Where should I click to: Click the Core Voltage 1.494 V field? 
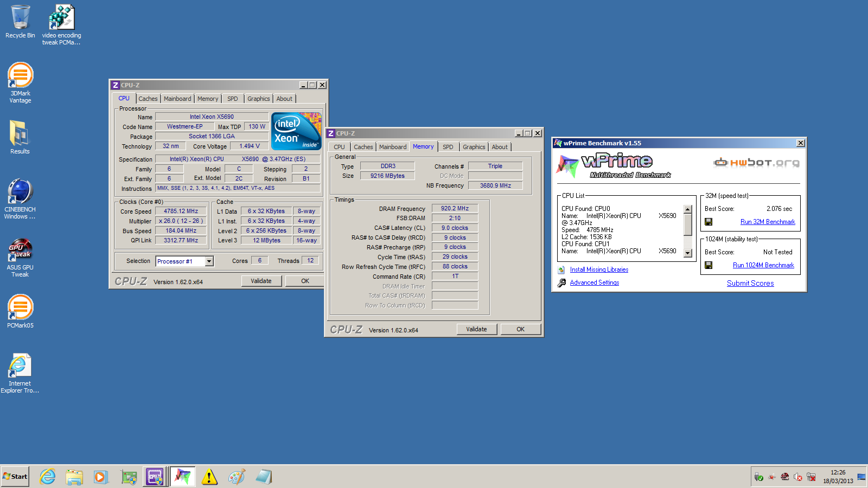coord(250,146)
